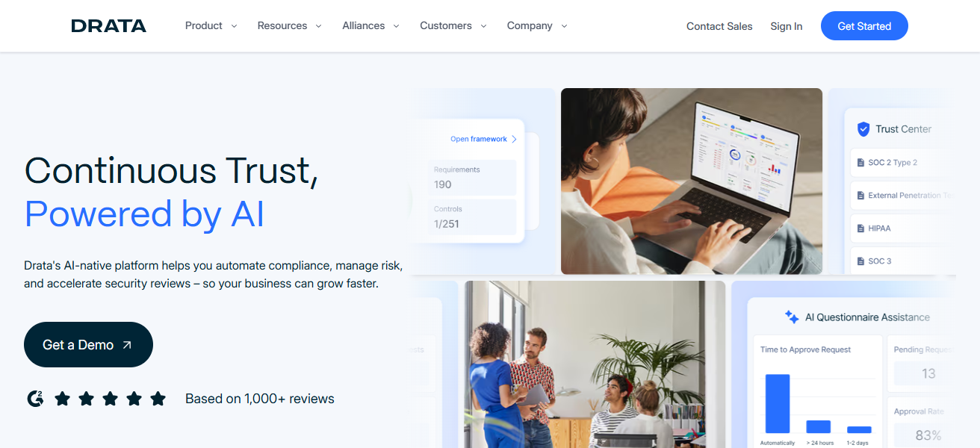
Task: Click the SOC 2 Type 2 document icon
Action: pos(859,163)
